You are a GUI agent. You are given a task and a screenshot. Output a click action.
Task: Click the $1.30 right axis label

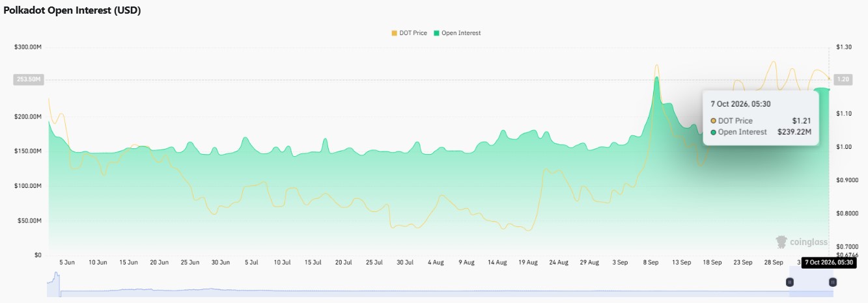(x=844, y=47)
